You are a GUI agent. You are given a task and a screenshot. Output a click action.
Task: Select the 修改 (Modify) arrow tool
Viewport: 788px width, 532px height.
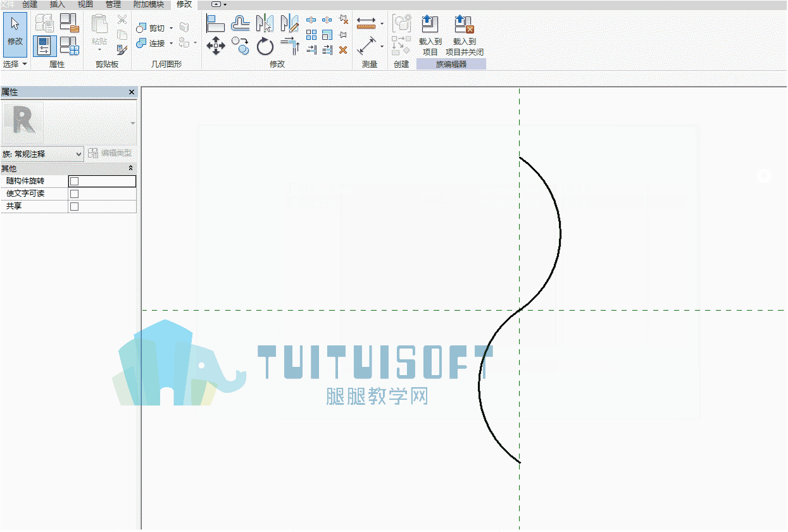(x=15, y=34)
